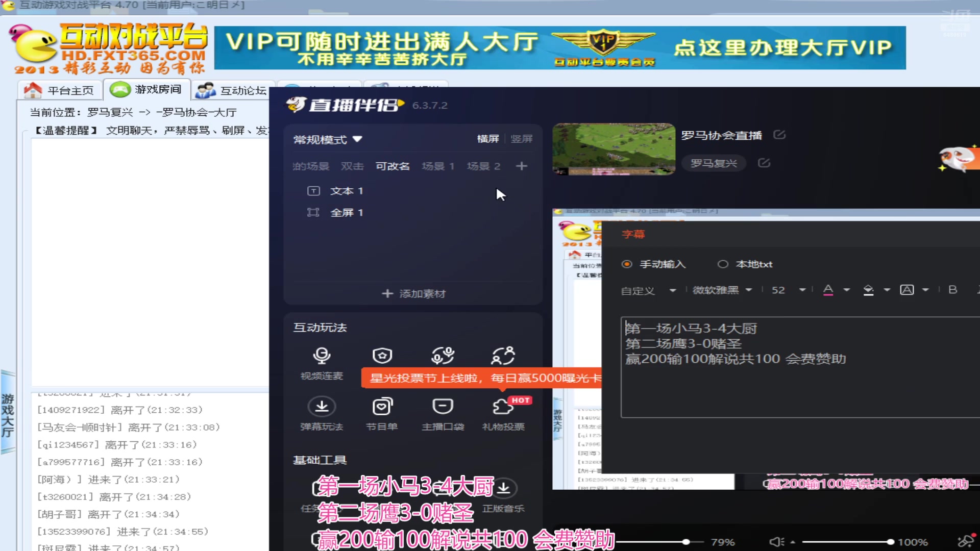980x551 pixels.
Task: Click chat line [13523399076] 进来了
Action: (122, 532)
